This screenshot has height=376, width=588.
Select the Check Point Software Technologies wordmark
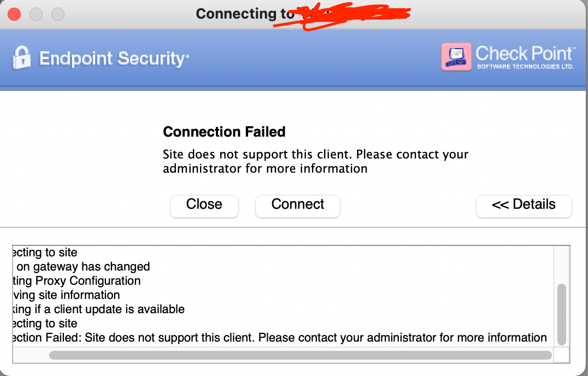point(525,64)
